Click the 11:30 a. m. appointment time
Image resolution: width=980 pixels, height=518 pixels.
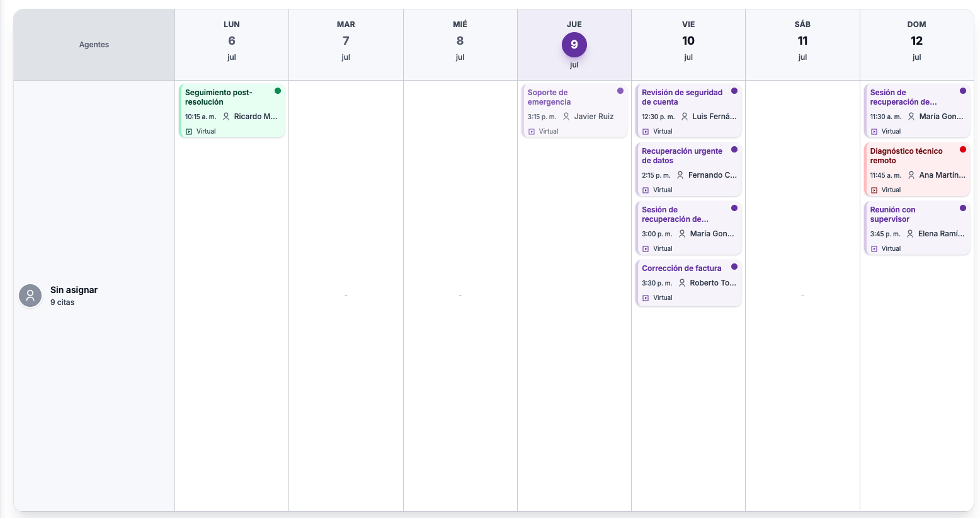pos(886,117)
